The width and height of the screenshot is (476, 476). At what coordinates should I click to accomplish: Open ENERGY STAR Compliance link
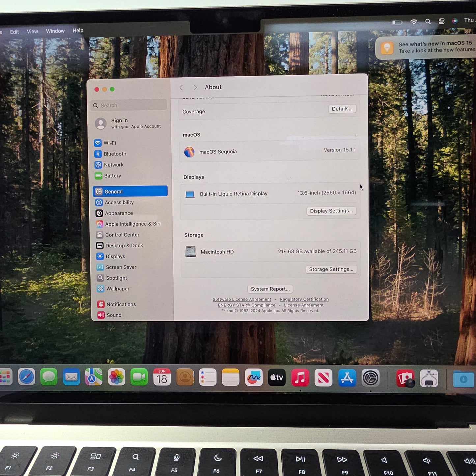click(x=246, y=305)
